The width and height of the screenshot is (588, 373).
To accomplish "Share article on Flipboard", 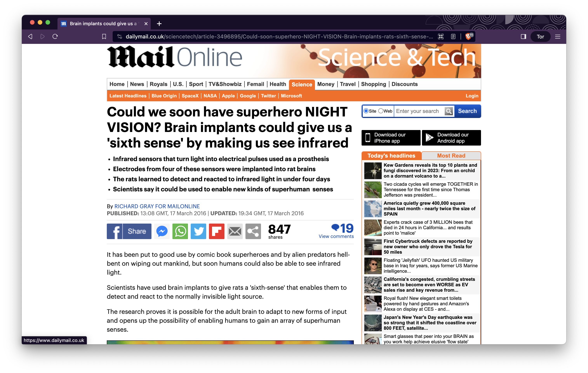I will coord(216,231).
